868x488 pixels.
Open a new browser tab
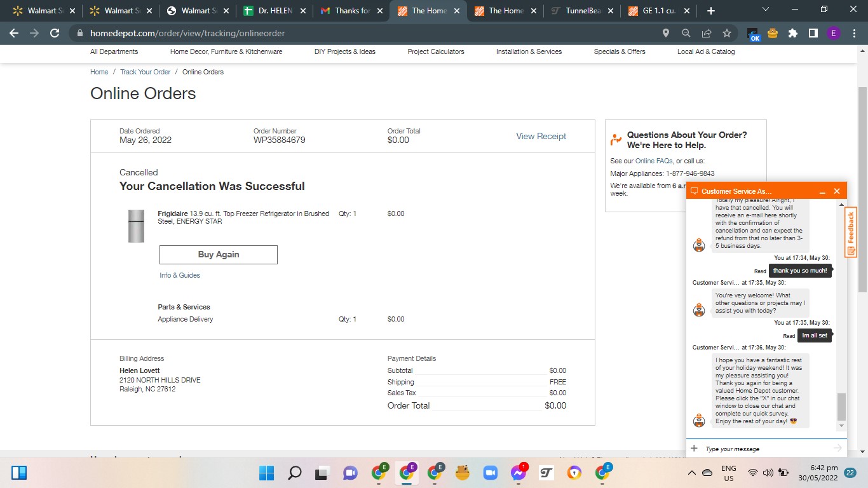point(711,11)
